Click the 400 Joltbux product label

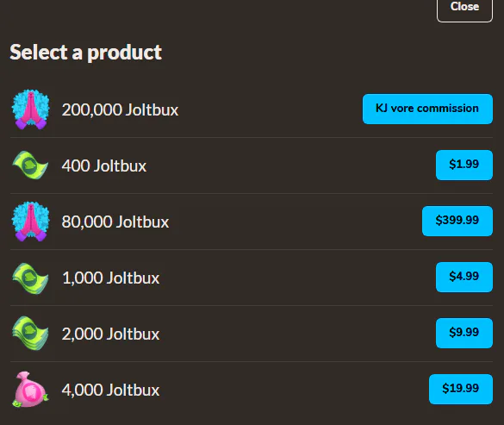(104, 166)
